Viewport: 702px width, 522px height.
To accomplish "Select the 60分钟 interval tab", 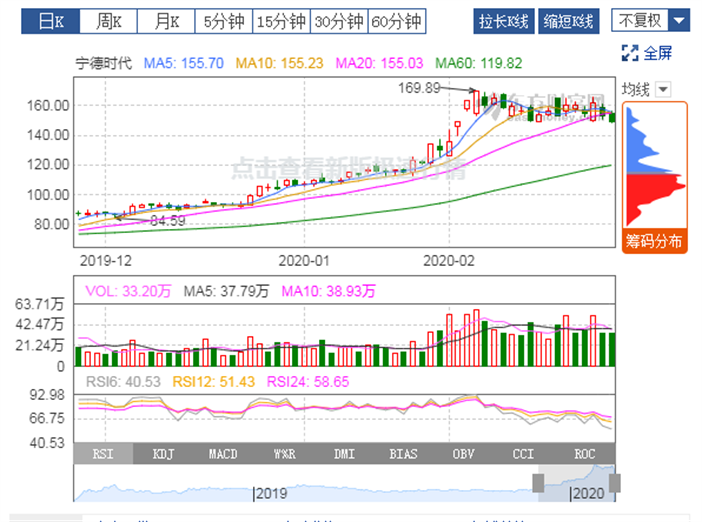I will point(397,21).
